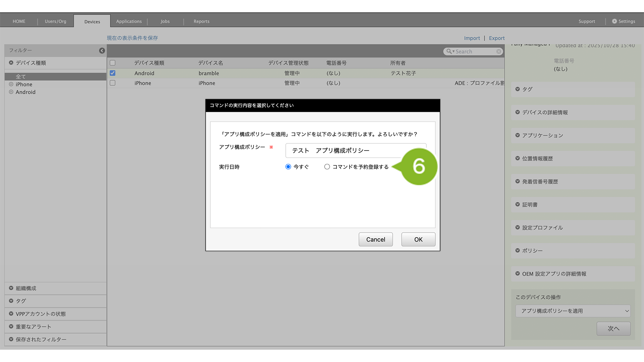Expand the 証明書 section icon
Image resolution: width=644 pixels, height=362 pixels.
pyautogui.click(x=518, y=205)
